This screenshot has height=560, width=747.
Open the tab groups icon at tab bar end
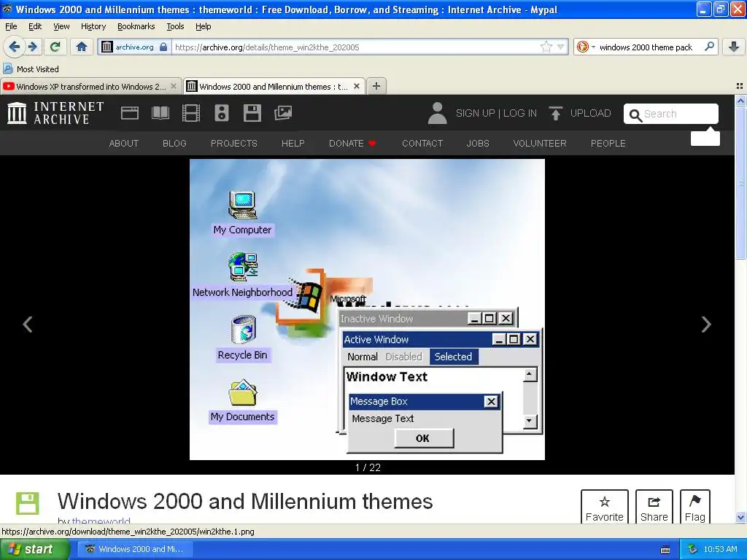(740, 86)
